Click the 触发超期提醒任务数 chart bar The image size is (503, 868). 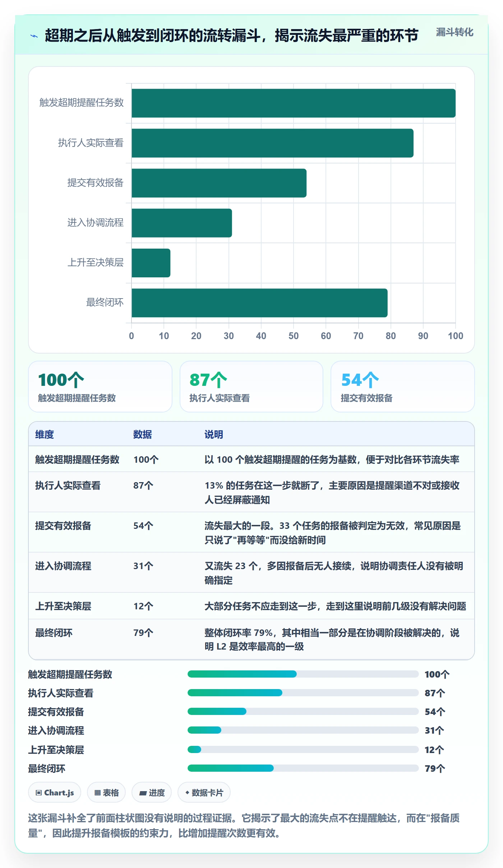[x=294, y=103]
